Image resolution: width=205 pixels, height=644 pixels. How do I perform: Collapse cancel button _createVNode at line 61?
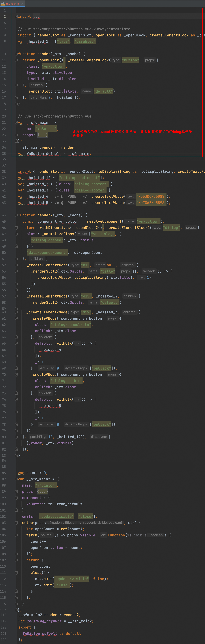coord(16,318)
